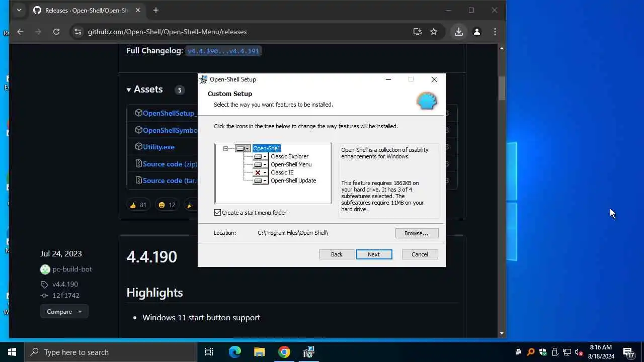
Task: Close the Releases Open-Shell tab
Action: [x=138, y=10]
